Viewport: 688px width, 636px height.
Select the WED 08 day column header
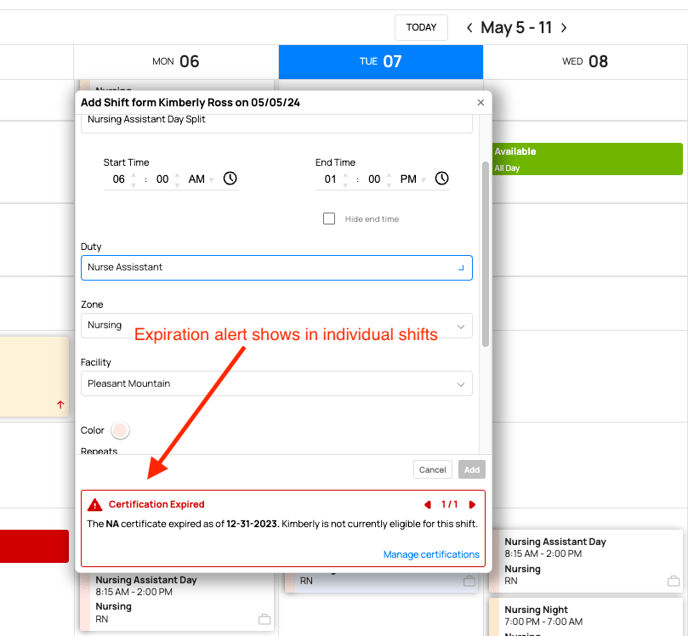pos(585,61)
